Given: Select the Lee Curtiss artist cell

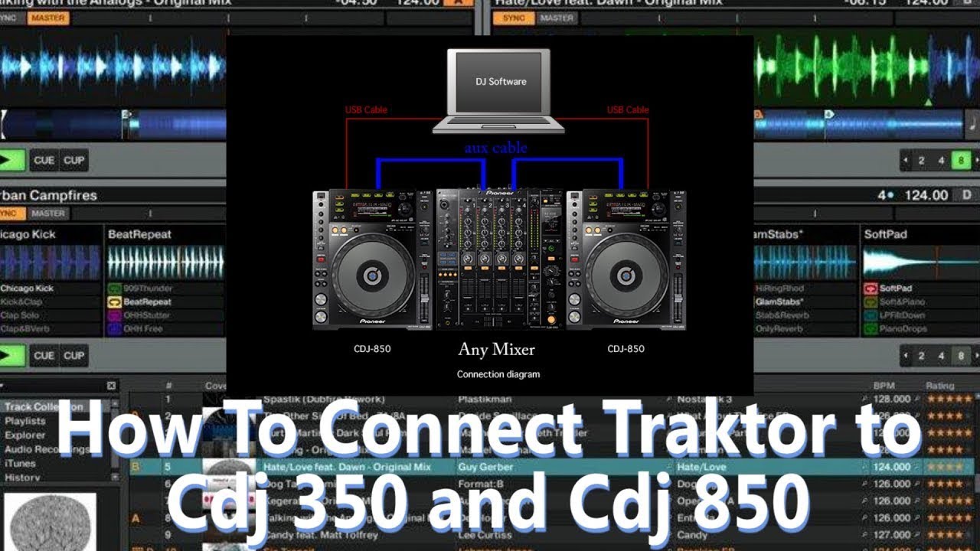Looking at the screenshot, I should click(x=485, y=535).
